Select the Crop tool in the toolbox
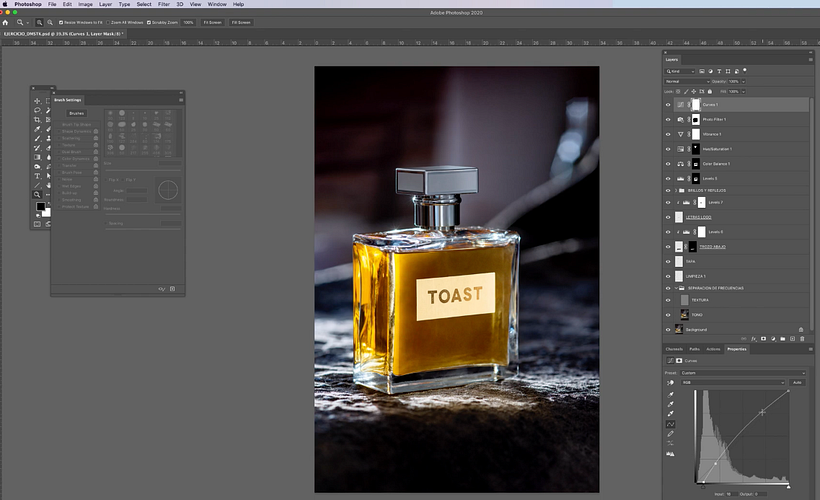820x500 pixels. [x=37, y=120]
